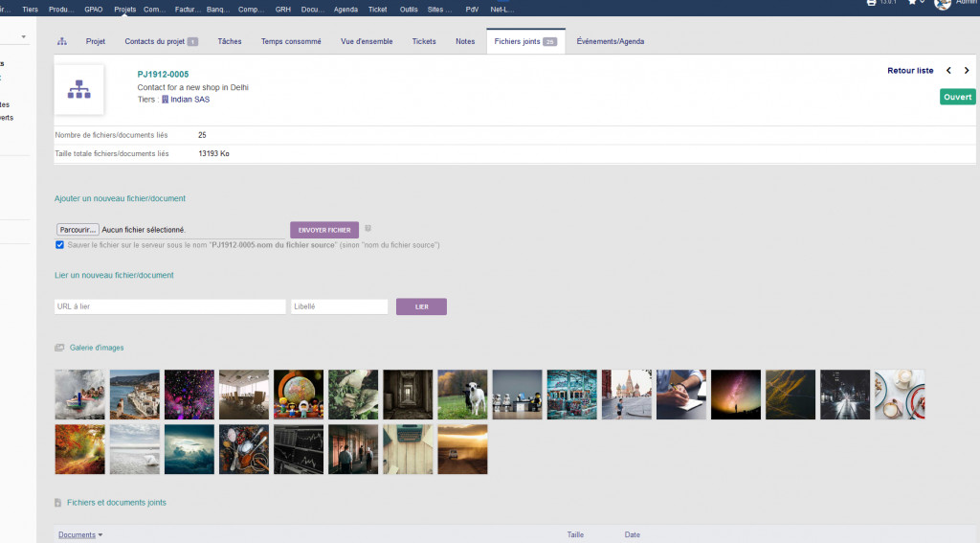Open the Tickets tab
This screenshot has width=980, height=543.
tap(424, 41)
